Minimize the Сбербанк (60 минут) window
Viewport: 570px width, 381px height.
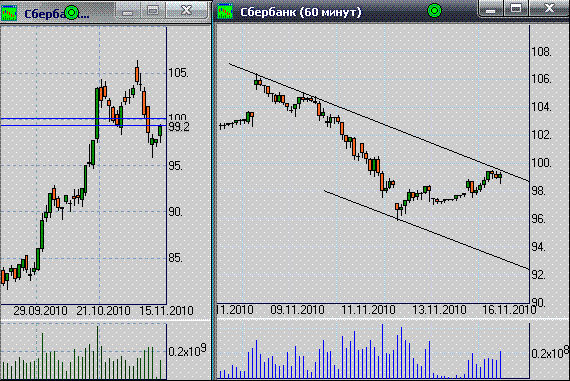[x=490, y=9]
